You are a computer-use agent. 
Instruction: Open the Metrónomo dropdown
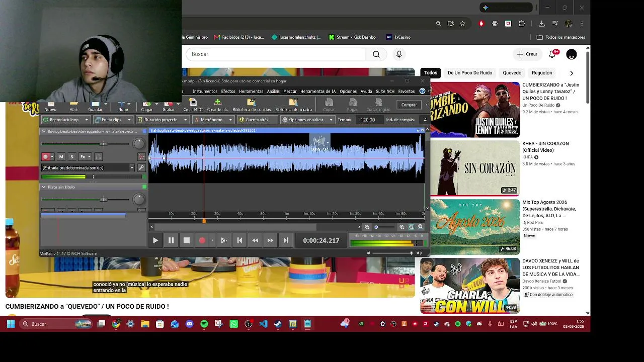pyautogui.click(x=213, y=120)
